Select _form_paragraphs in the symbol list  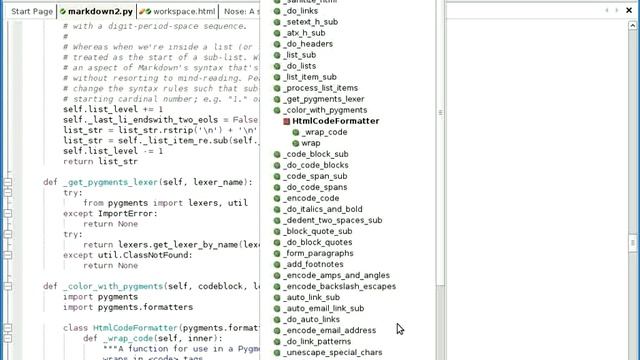(318, 253)
